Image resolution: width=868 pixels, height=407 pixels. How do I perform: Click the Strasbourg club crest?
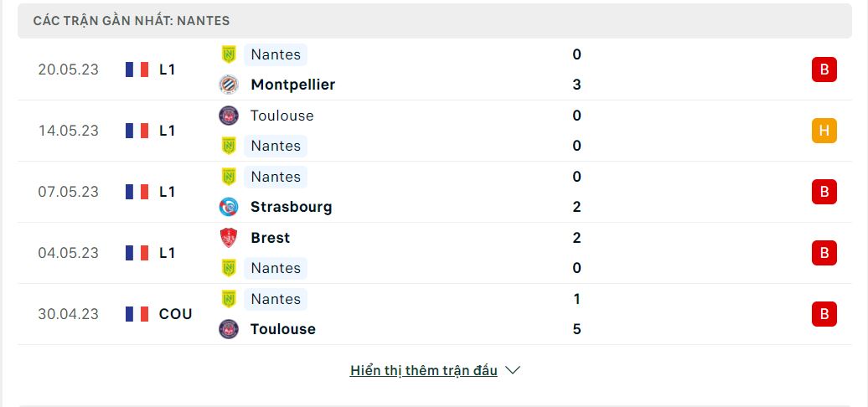coord(229,207)
